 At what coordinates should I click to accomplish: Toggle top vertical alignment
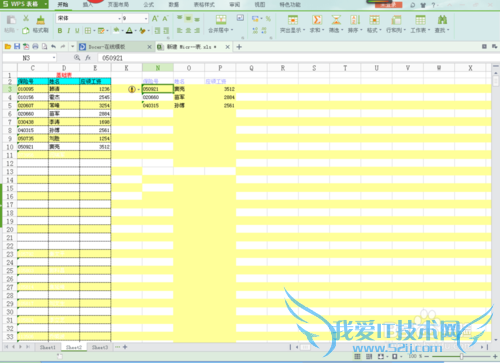(179, 18)
